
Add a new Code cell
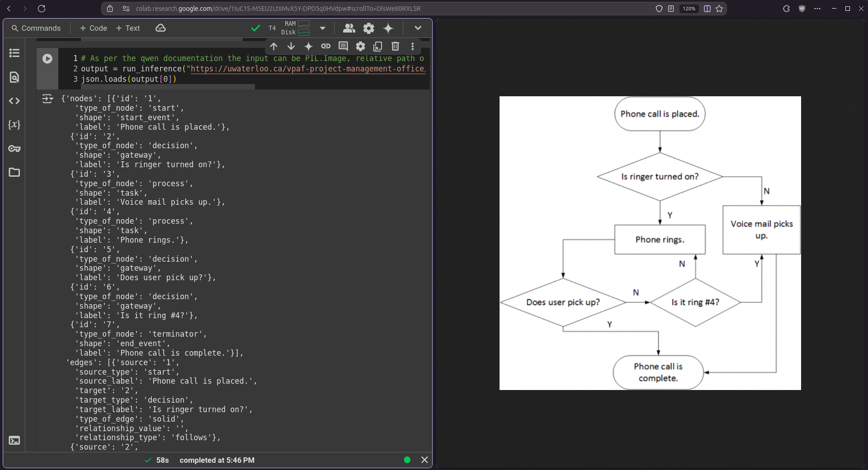click(94, 28)
